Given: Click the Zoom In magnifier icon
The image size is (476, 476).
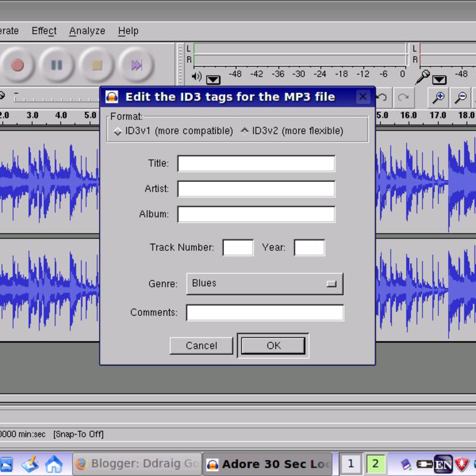Looking at the screenshot, I should [x=438, y=98].
